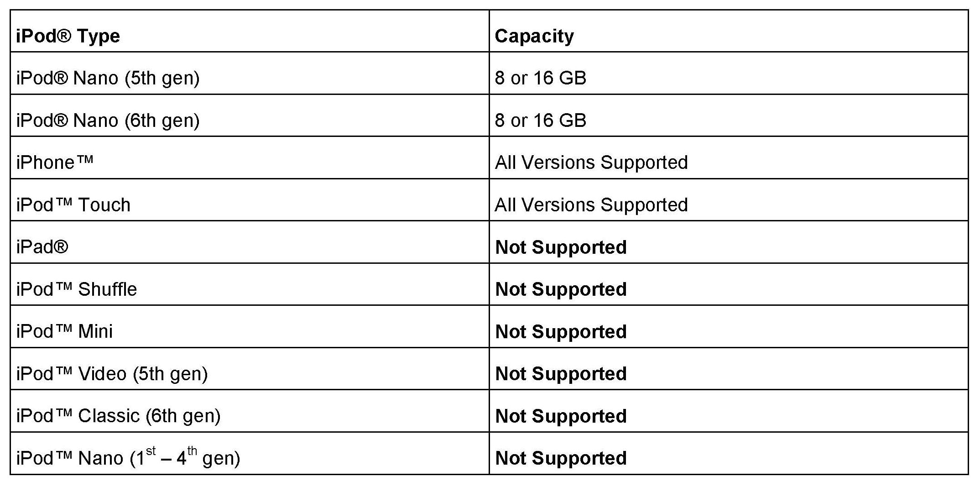Image resolution: width=980 pixels, height=487 pixels.
Task: Click the "iPod® Type" column header
Action: click(68, 36)
